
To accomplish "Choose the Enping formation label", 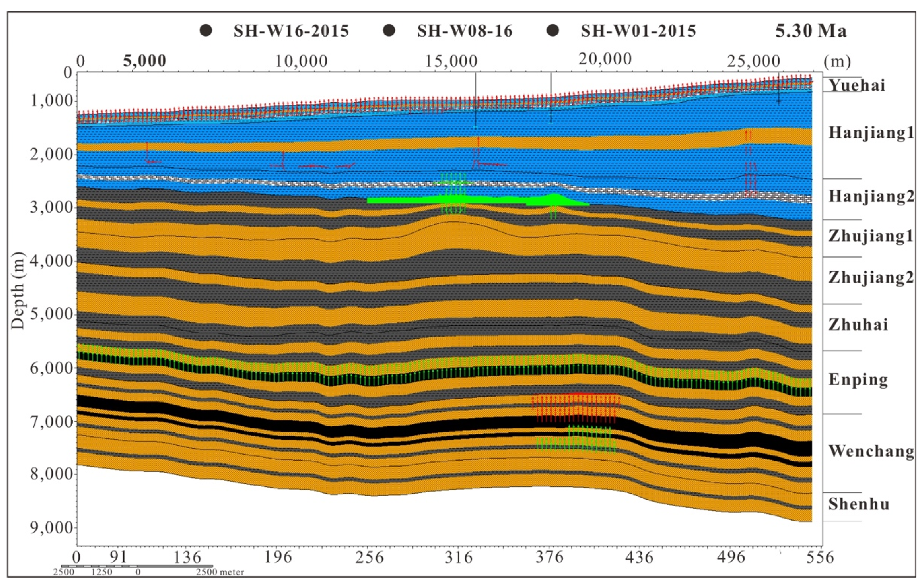I will [858, 379].
